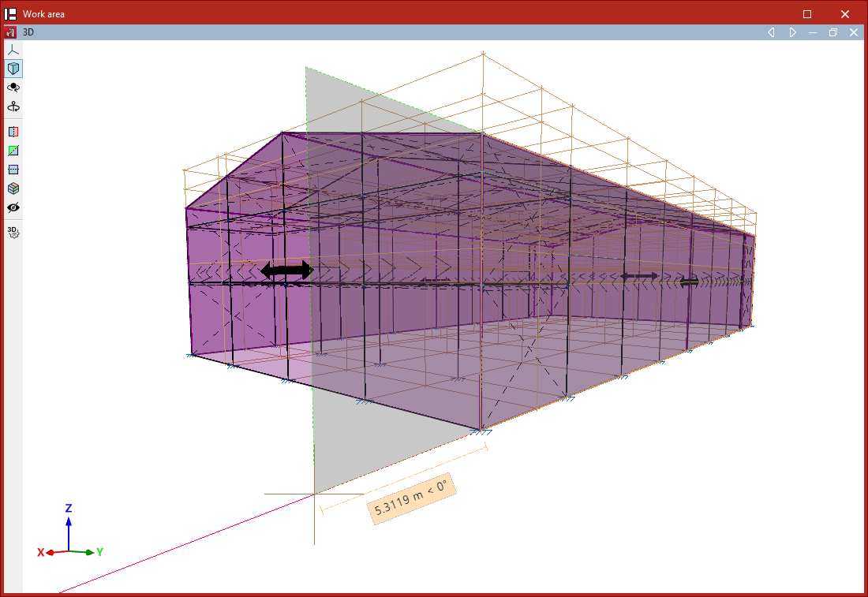868x597 pixels.
Task: Click the large black double arrow
Action: 286,271
